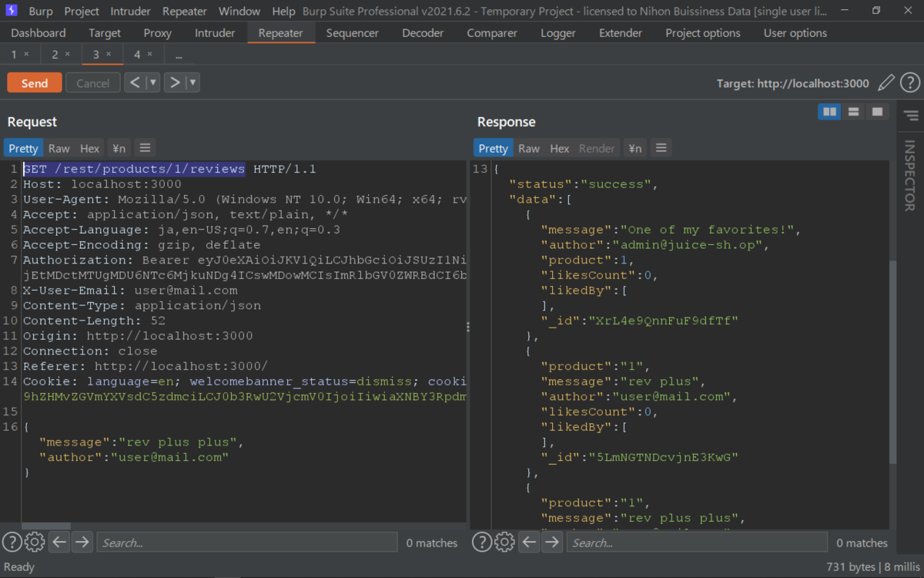The width and height of the screenshot is (924, 578).
Task: Toggle Request Hex view
Action: point(90,148)
